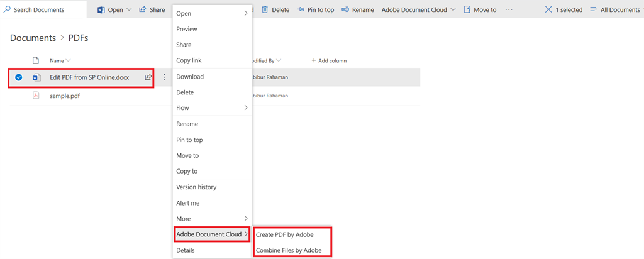Viewport: 644px width, 259px height.
Task: Open the Modified By column dropdown
Action: (x=279, y=61)
